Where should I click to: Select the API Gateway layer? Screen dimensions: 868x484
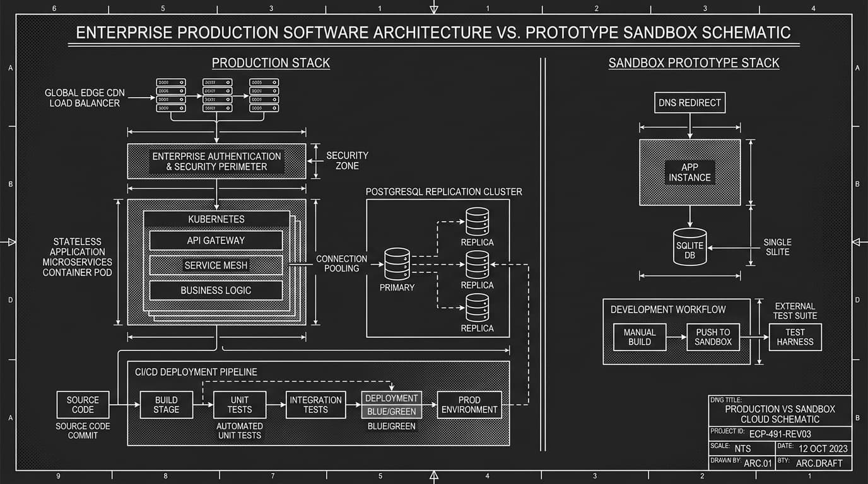tap(216, 240)
